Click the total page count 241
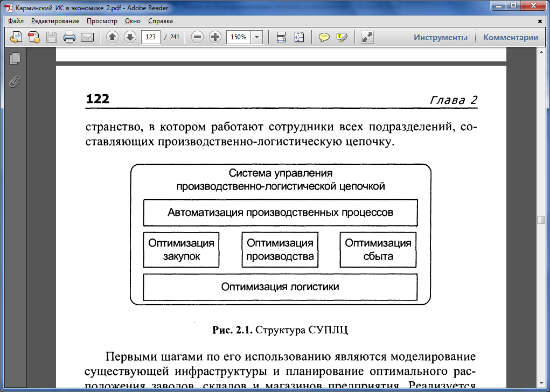The height and width of the screenshot is (392, 550). coord(175,37)
